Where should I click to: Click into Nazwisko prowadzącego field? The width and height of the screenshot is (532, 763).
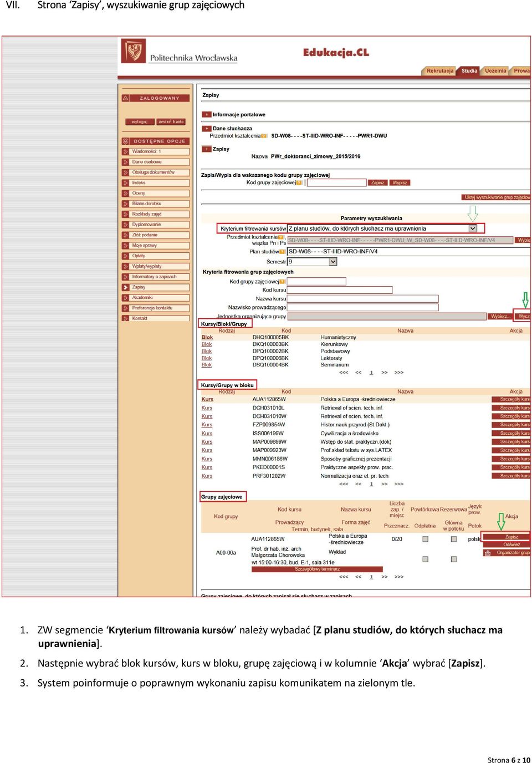(x=362, y=307)
